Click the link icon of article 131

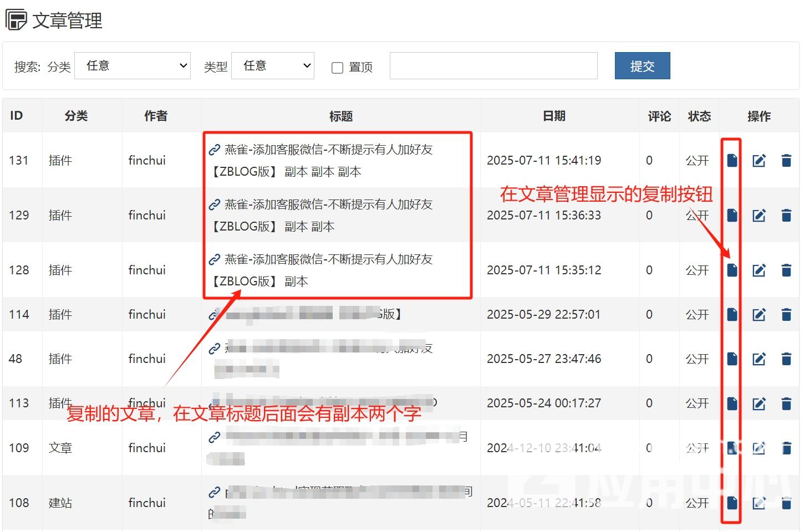(x=215, y=150)
